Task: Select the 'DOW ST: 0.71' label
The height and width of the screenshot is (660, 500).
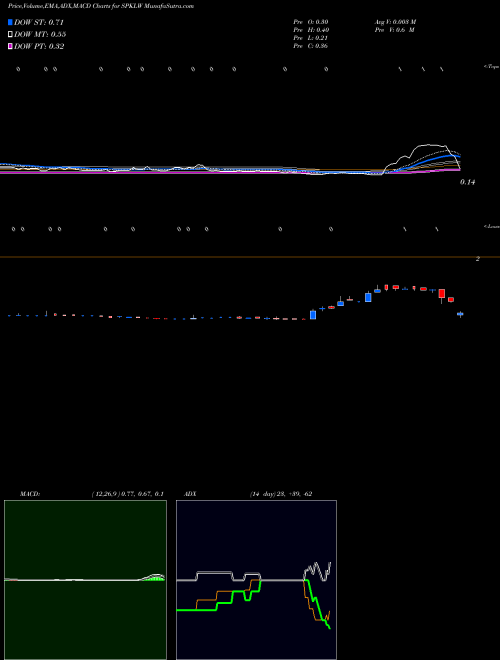Action: 39,22
